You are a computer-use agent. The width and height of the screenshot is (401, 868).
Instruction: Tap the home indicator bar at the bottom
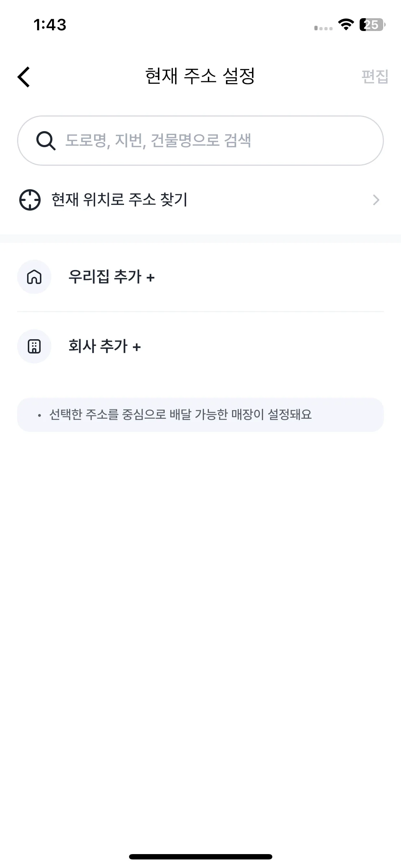pyautogui.click(x=200, y=857)
